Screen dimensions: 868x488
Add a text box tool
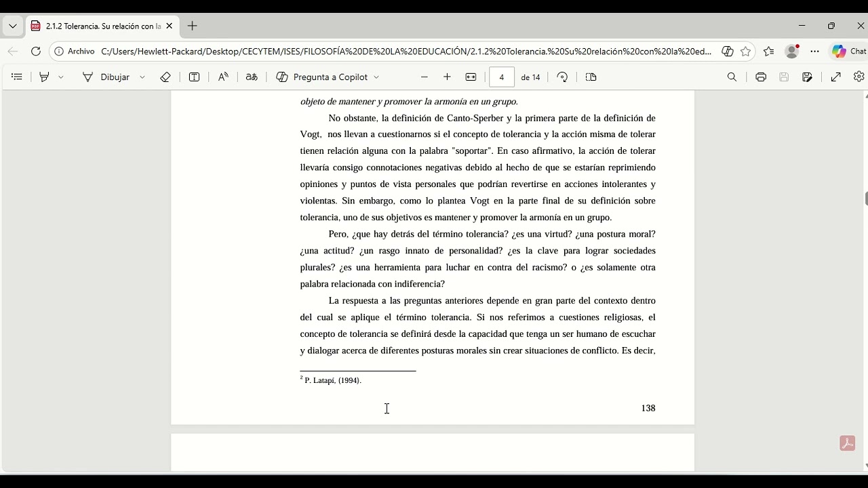click(194, 77)
